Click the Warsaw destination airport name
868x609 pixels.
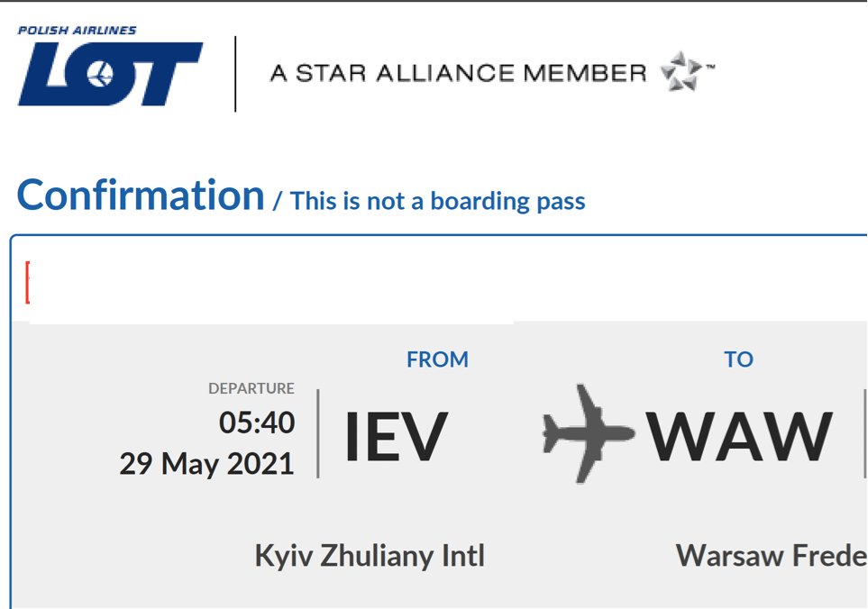pyautogui.click(x=771, y=556)
